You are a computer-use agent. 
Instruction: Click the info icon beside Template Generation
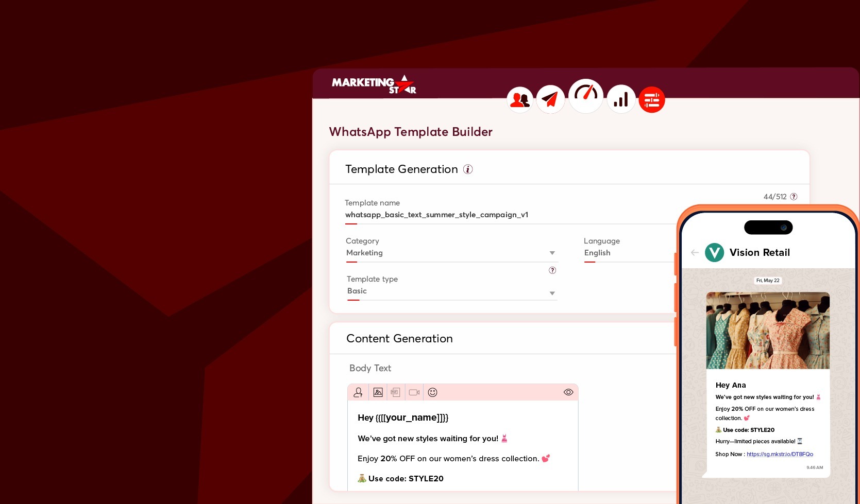pos(468,169)
